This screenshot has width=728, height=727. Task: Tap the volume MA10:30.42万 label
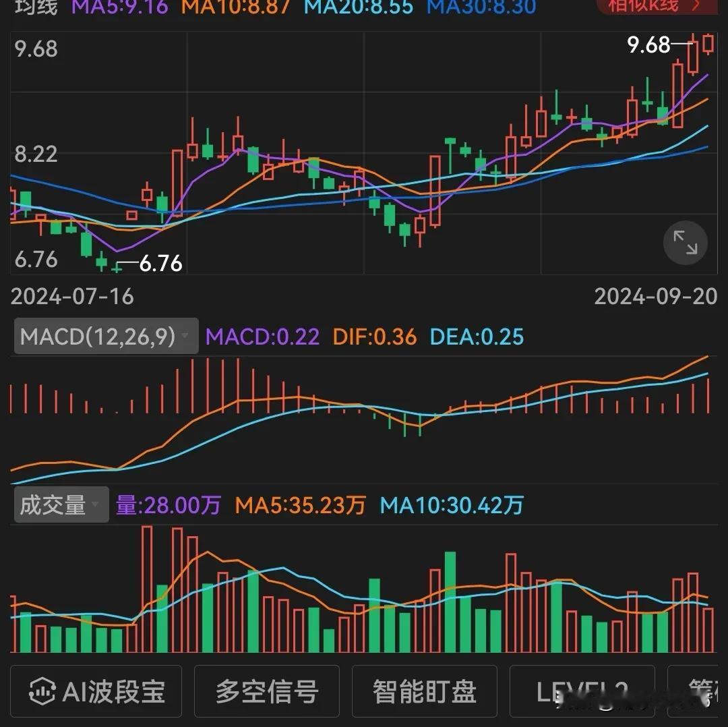coord(452,505)
